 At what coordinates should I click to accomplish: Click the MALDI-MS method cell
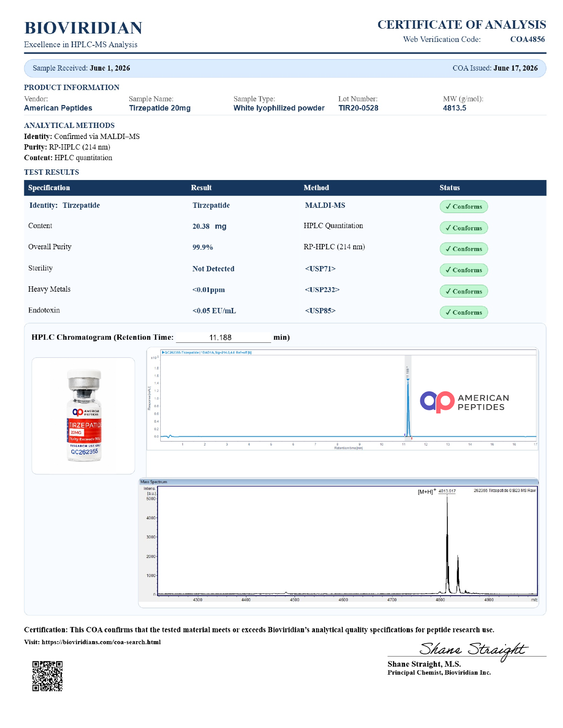(325, 205)
